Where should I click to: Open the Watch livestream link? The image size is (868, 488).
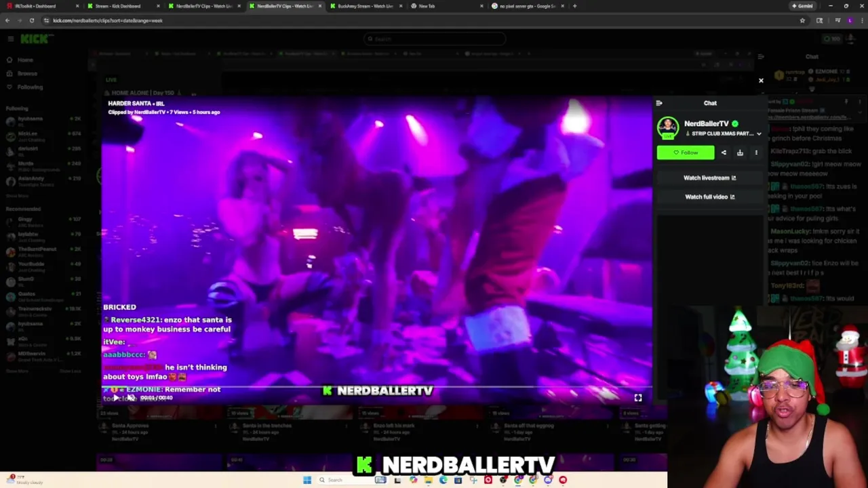click(709, 178)
